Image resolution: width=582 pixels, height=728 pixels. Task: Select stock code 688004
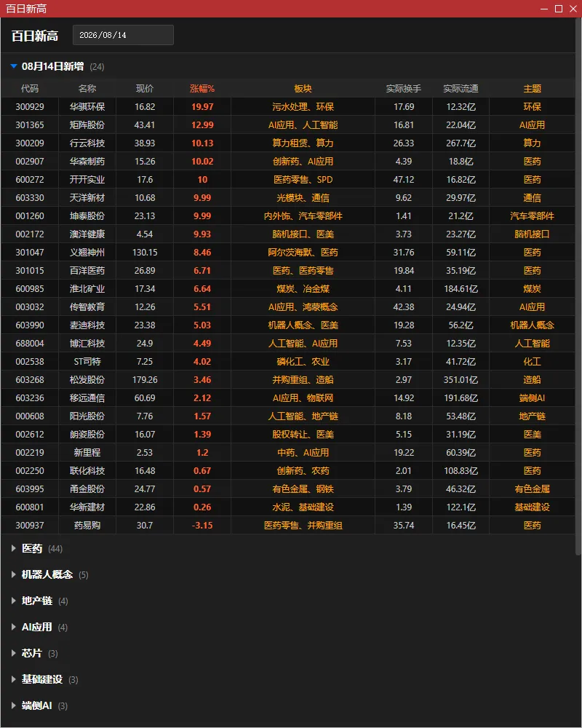30,344
